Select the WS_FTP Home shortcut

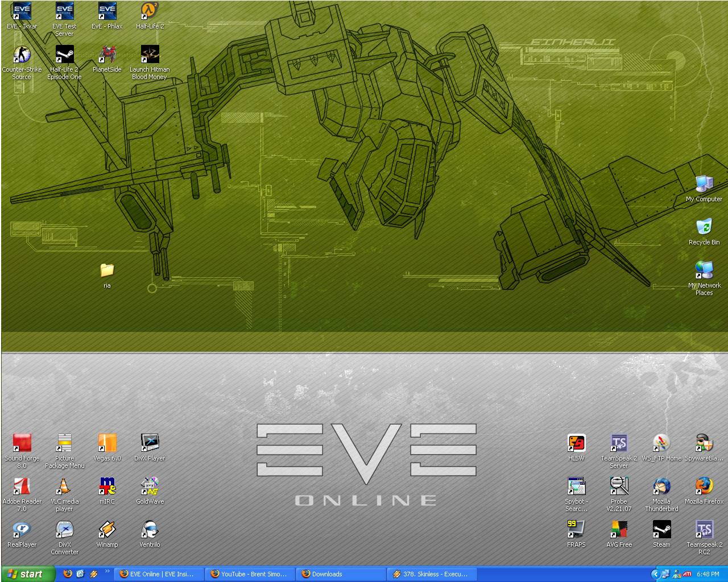(x=661, y=448)
